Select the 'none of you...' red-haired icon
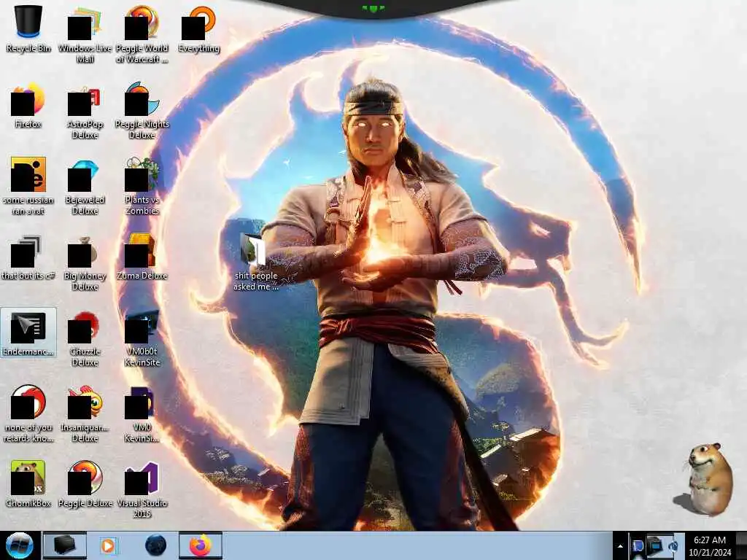 [x=28, y=413]
